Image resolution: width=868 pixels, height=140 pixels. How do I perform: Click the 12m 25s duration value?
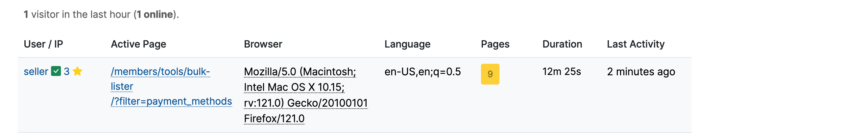click(561, 72)
